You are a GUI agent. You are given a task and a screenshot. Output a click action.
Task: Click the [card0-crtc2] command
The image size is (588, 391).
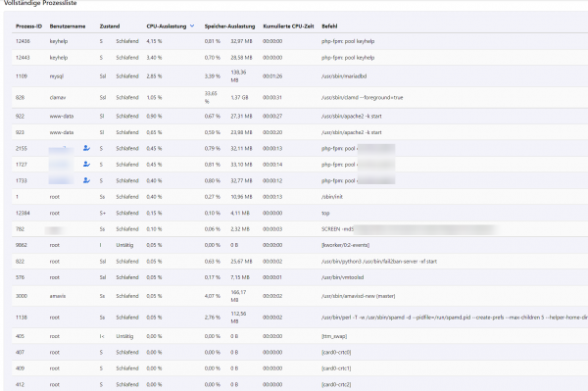pos(336,384)
